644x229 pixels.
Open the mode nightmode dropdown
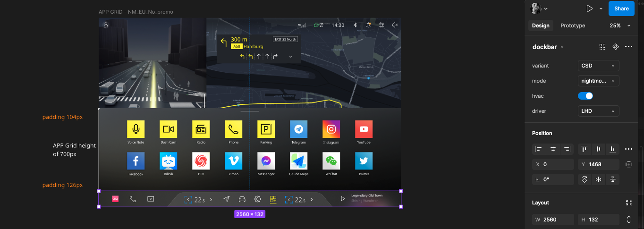click(x=598, y=81)
